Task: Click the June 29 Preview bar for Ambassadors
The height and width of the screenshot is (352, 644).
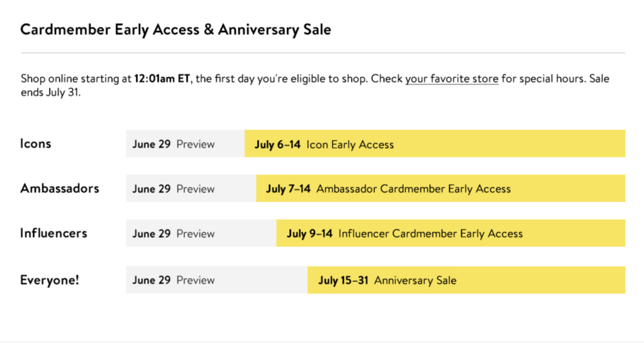Action: (191, 189)
